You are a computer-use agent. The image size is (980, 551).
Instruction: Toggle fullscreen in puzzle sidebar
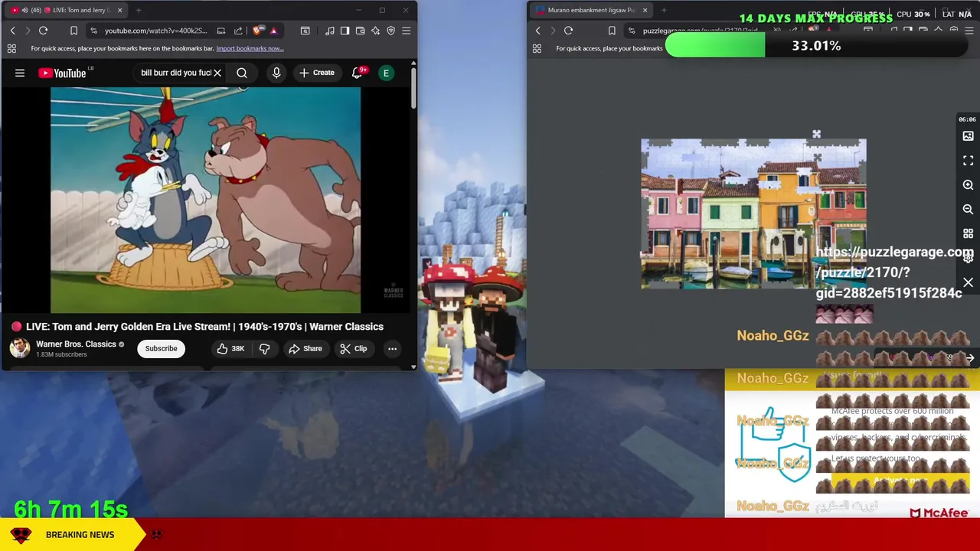[968, 161]
